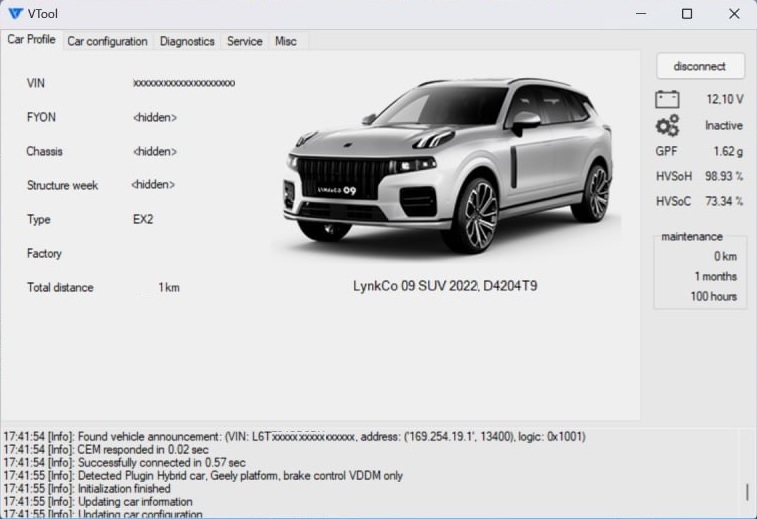Click the maintenance 100 hours value
The width and height of the screenshot is (757, 519).
(x=713, y=296)
